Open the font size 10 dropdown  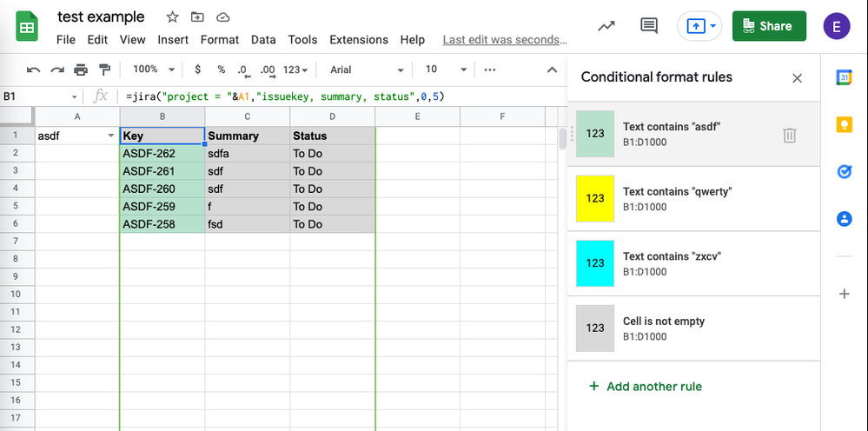coord(446,70)
